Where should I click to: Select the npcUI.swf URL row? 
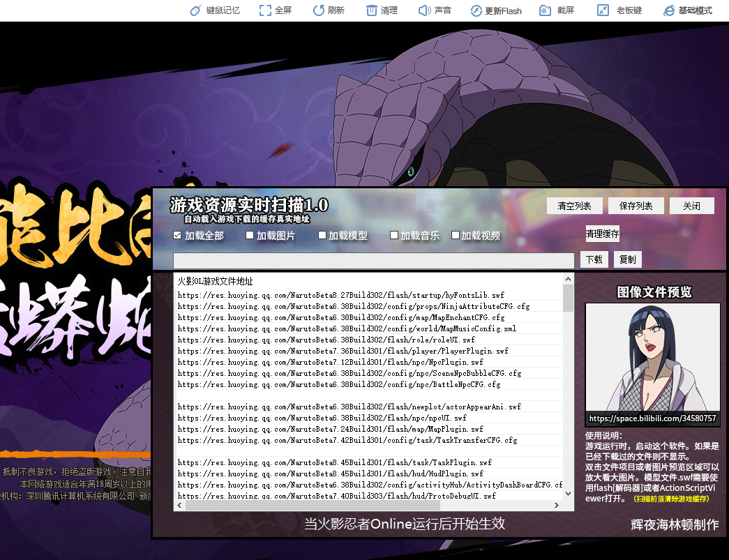point(369,418)
